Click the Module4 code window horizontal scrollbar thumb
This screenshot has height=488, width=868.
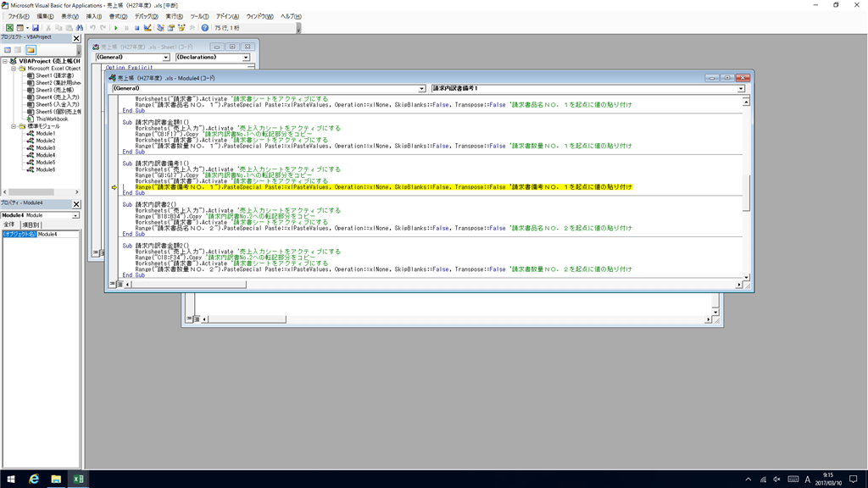click(189, 285)
